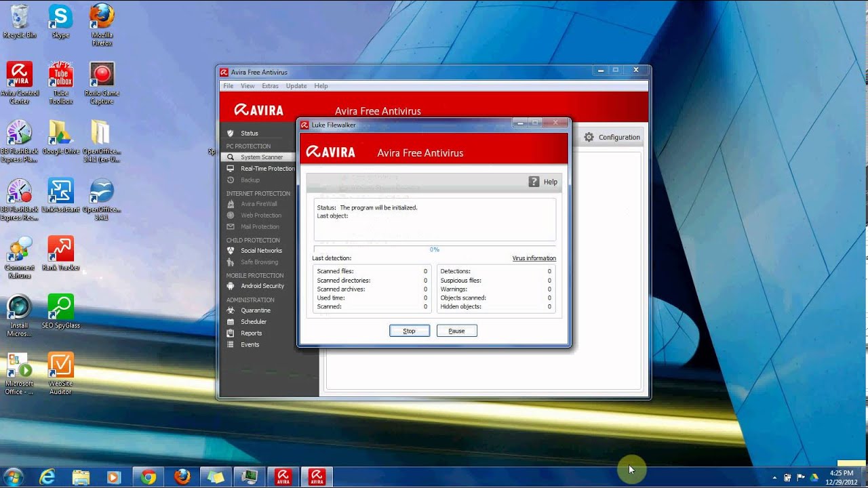The width and height of the screenshot is (868, 488).
Task: Open the File menu in Avira
Action: [229, 86]
